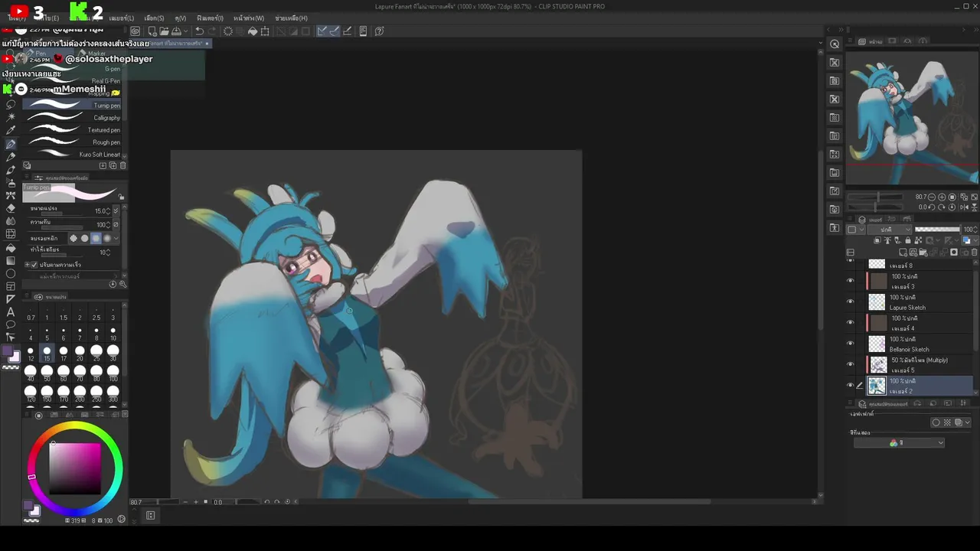Image resolution: width=980 pixels, height=551 pixels.
Task: Click the Clip Studio launcher icon
Action: click(136, 31)
